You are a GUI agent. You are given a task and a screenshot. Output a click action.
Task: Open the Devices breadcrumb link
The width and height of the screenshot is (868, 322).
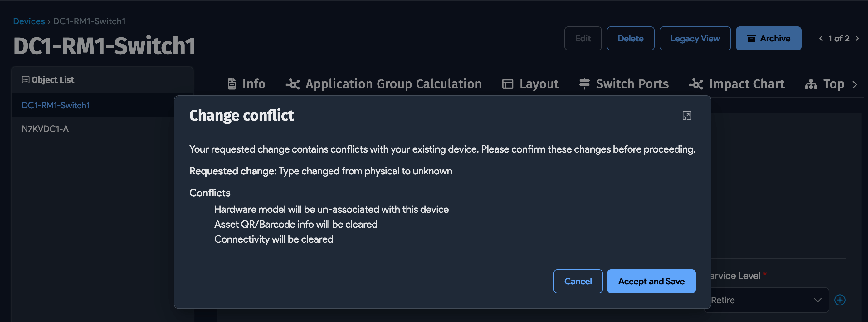(29, 21)
